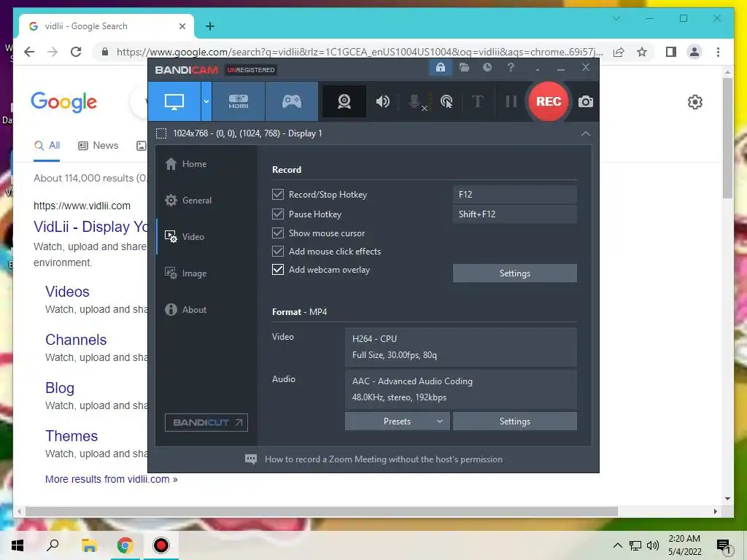Click the lock icon in Bandicam title bar
The image size is (747, 560).
(441, 68)
